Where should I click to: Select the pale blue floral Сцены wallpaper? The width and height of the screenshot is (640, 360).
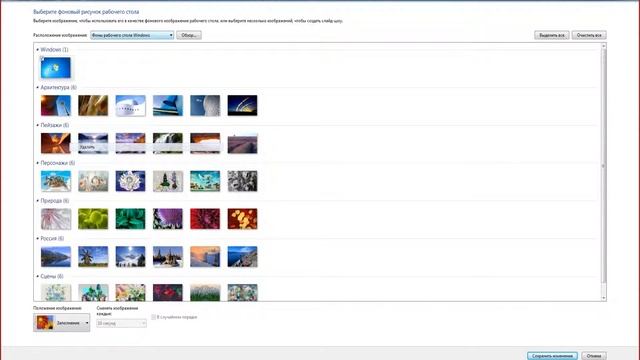56,292
